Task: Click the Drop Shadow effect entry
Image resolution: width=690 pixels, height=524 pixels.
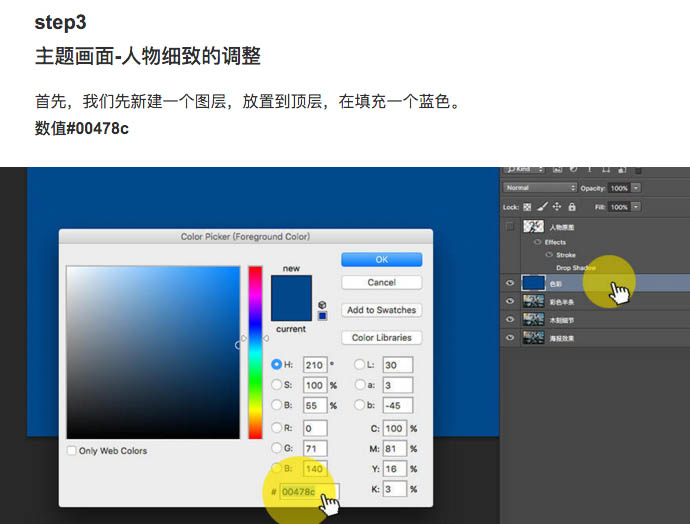Action: click(576, 267)
